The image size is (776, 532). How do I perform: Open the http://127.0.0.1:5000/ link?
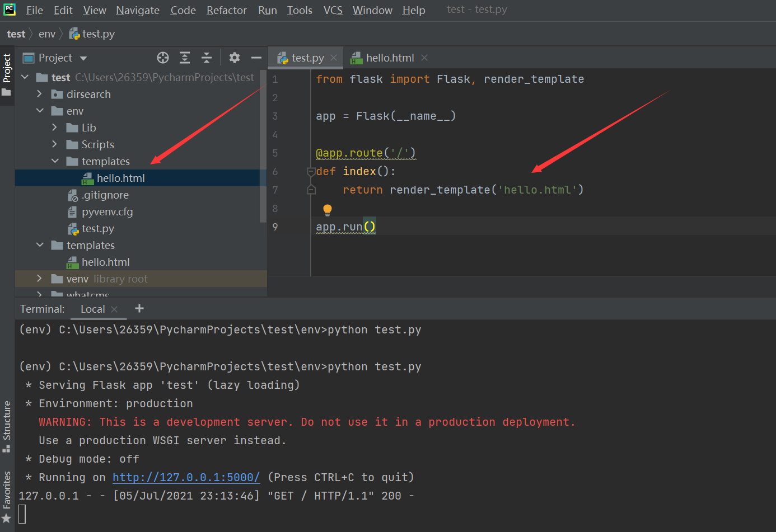[186, 477]
